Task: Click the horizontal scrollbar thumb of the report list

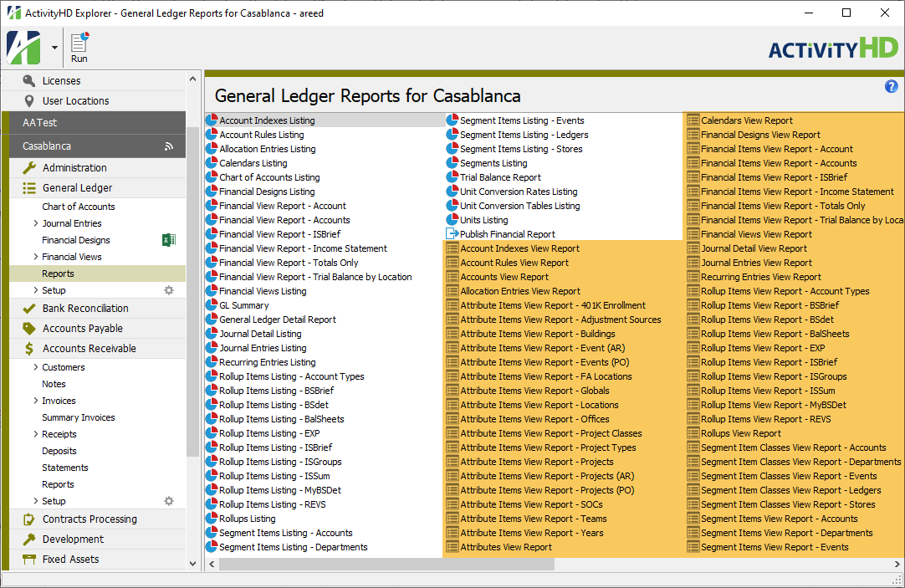Action: (386, 564)
